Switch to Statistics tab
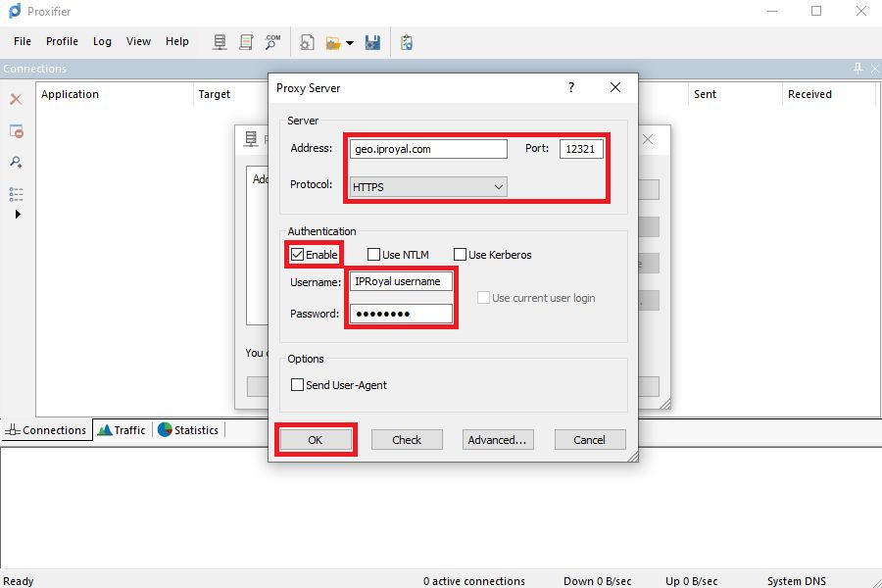The height and width of the screenshot is (588, 882). [188, 430]
